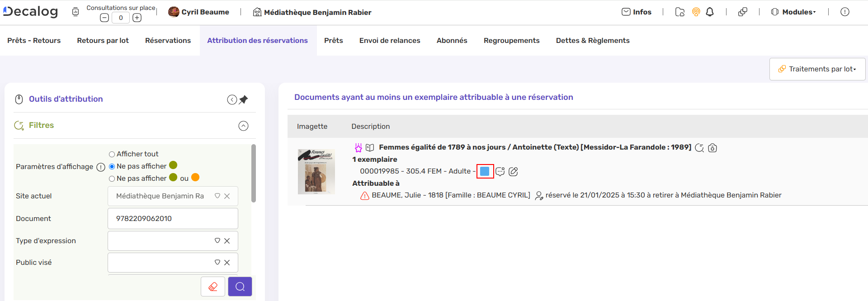The height and width of the screenshot is (301, 868).
Task: Collapse the Outils d'attribution panel arrow
Action: 232,100
